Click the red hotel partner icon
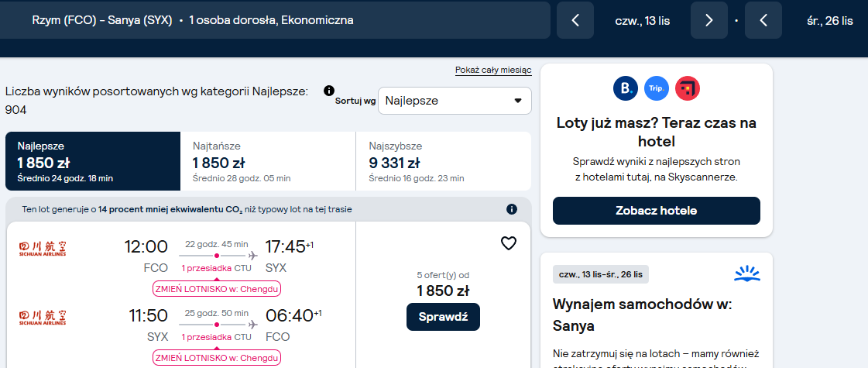 [x=688, y=88]
